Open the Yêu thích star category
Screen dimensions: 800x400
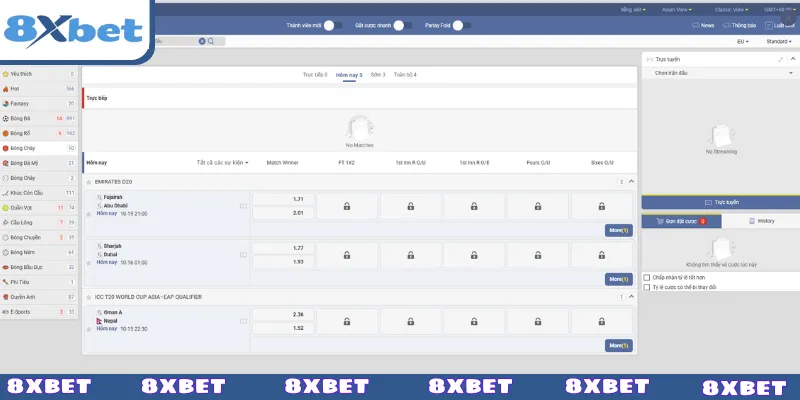pyautogui.click(x=6, y=74)
